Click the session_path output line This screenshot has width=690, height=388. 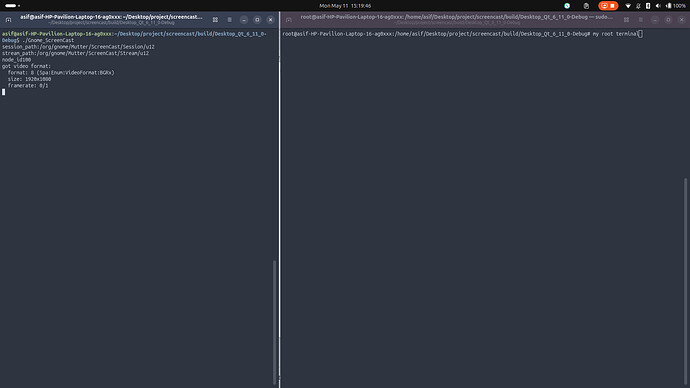click(78, 47)
